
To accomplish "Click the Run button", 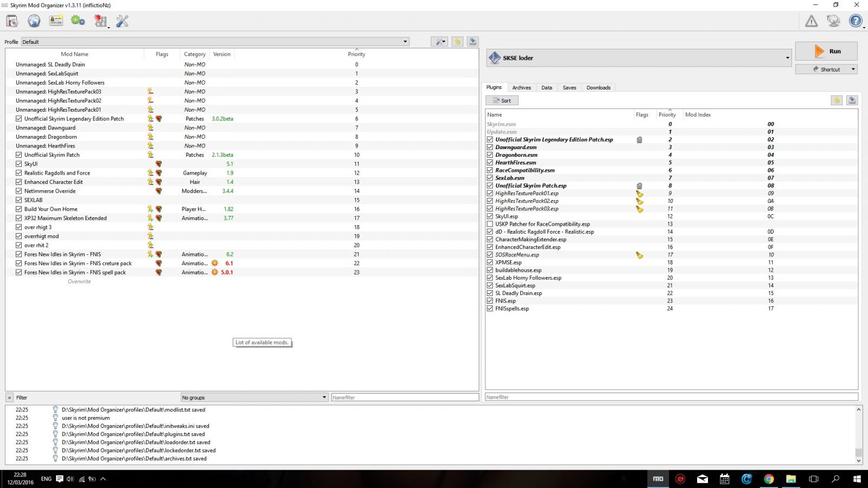I will click(826, 52).
